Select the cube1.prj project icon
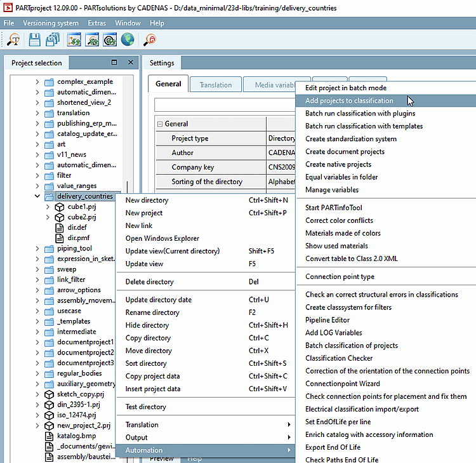Screen dimensions: 476x463 pos(60,207)
